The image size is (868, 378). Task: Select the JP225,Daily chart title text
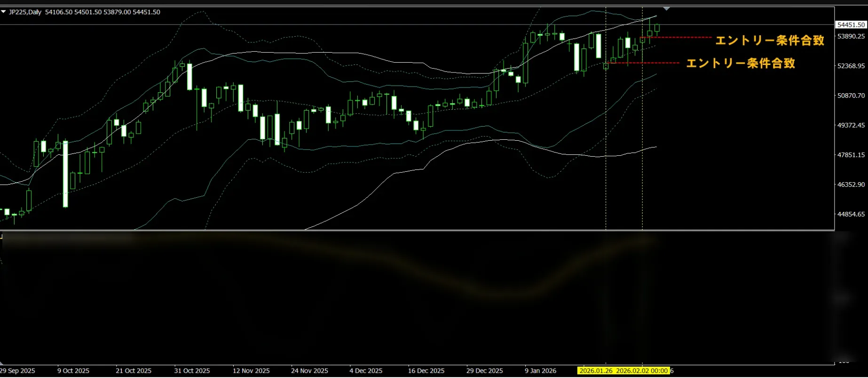click(x=25, y=12)
